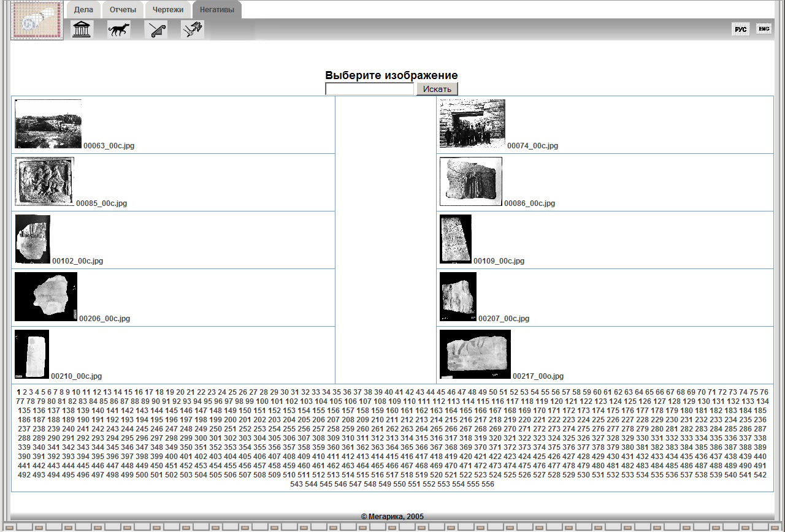Screen dimensions: 785x532
Task: Go to last page 556
Action: tap(488, 484)
